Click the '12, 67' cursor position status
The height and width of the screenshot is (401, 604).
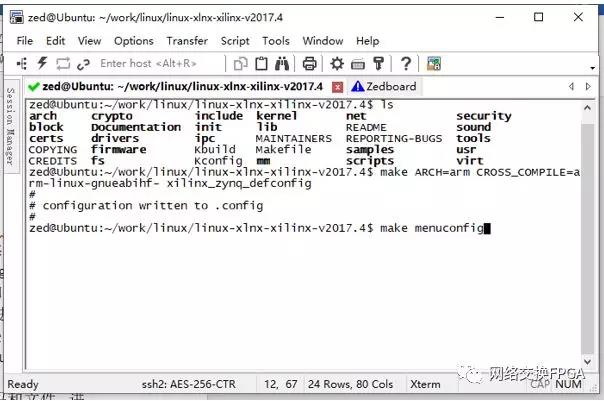click(x=280, y=384)
